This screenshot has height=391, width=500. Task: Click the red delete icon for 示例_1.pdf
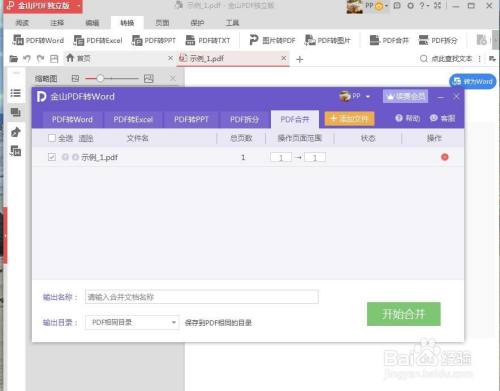pyautogui.click(x=444, y=157)
